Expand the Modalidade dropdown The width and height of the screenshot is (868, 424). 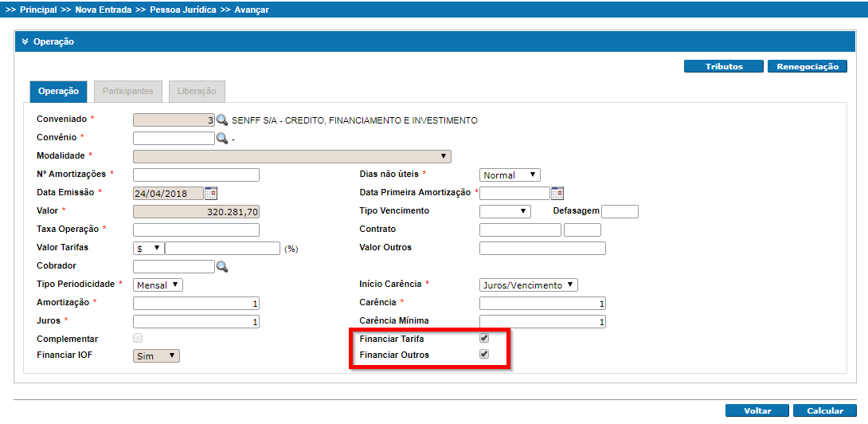coord(292,156)
